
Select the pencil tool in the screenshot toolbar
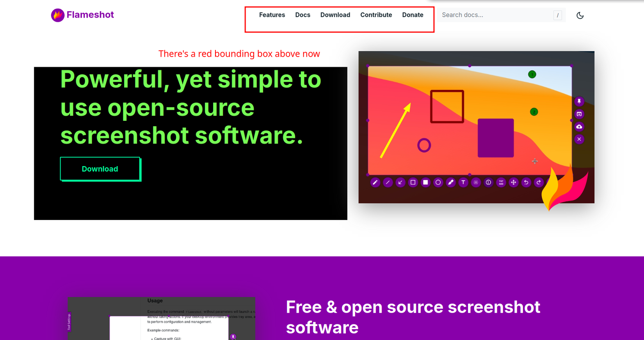[x=375, y=183]
